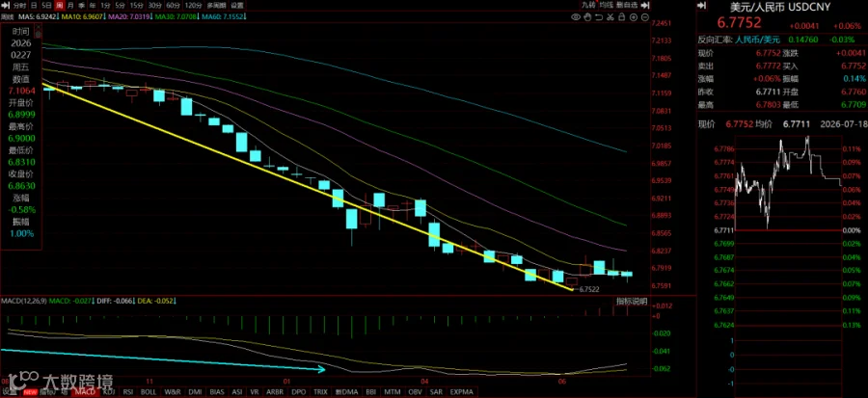The width and height of the screenshot is (868, 398).
Task: Toggle MA5 line via its arrow
Action: pyautogui.click(x=58, y=16)
